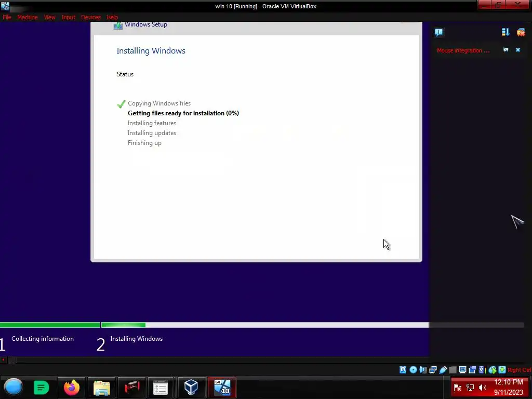This screenshot has width=532, height=399.
Task: Click the virtualization features V icon
Action: (482, 369)
